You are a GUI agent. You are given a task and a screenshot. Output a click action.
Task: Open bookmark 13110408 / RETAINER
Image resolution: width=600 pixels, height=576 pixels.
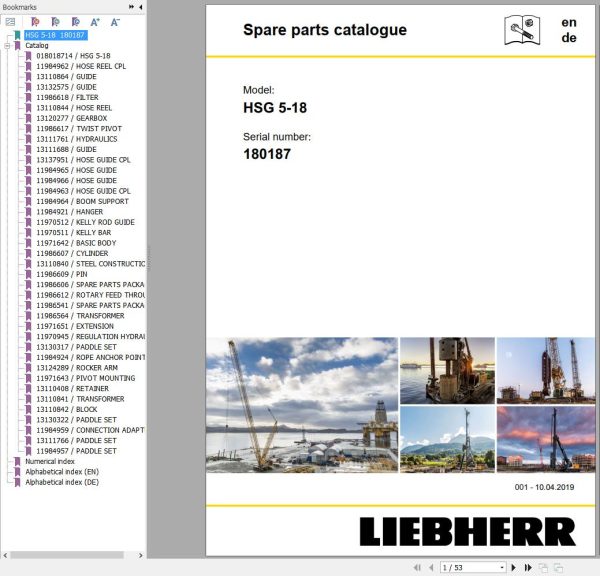(x=73, y=388)
